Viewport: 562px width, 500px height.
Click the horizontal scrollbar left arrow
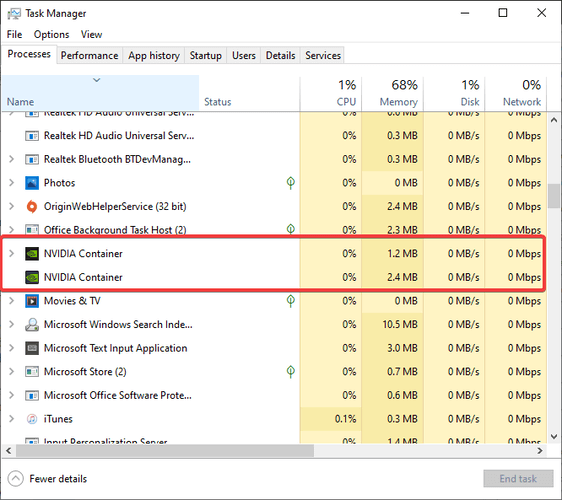tap(9, 451)
